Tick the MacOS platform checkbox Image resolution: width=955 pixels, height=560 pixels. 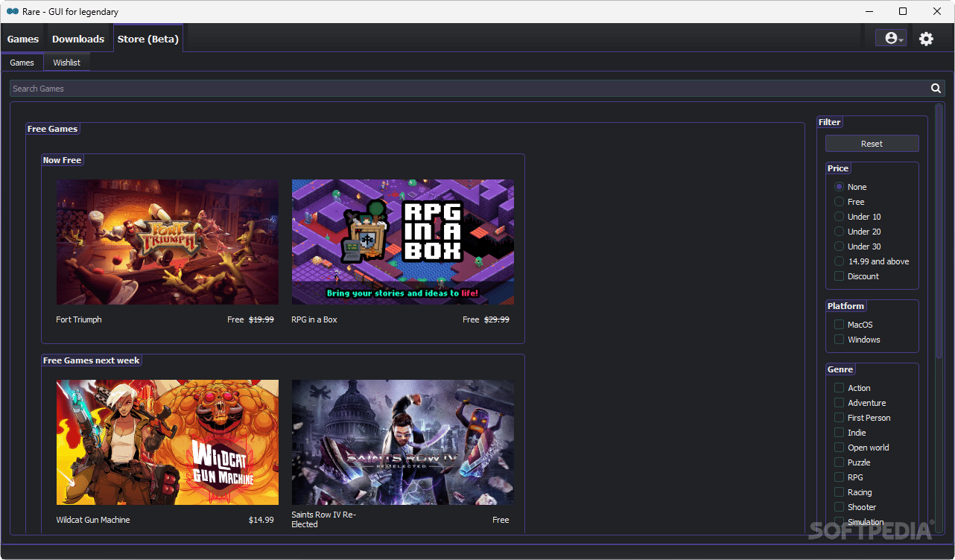pyautogui.click(x=839, y=325)
